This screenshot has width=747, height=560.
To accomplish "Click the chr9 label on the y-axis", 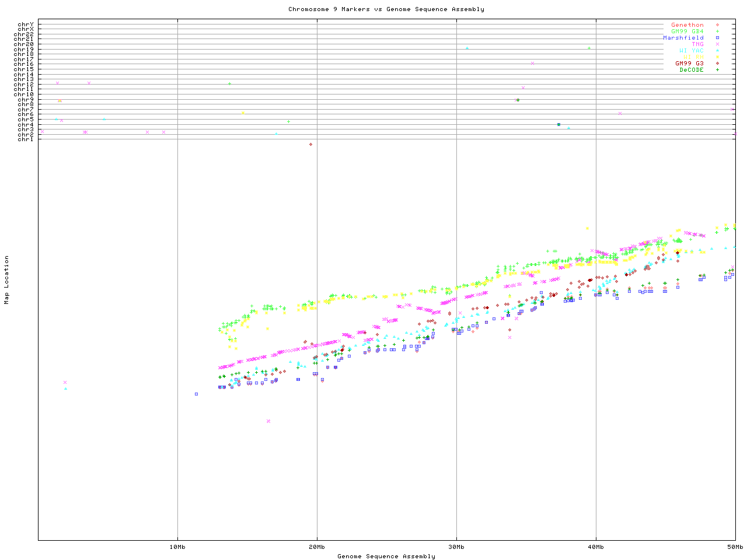I will coord(26,100).
